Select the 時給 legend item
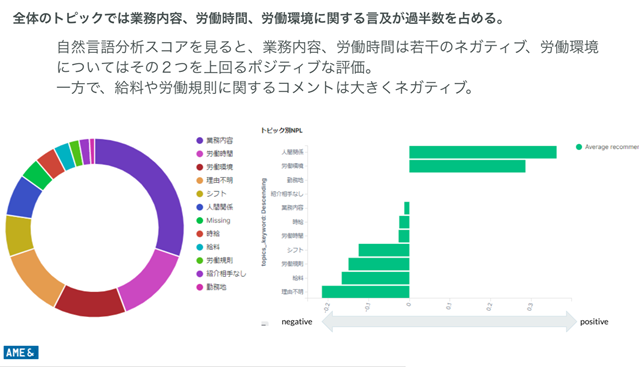Image resolution: width=644 pixels, height=367 pixels. [x=208, y=234]
